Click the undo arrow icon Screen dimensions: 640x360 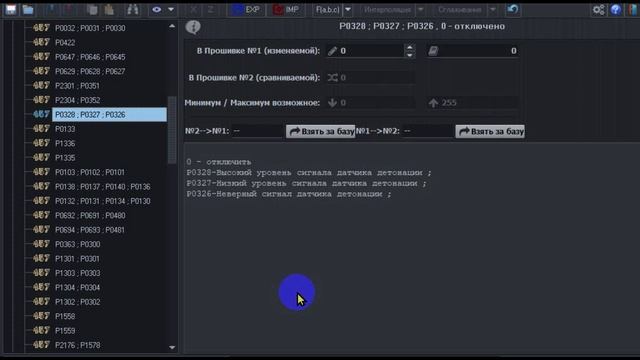click(x=513, y=9)
